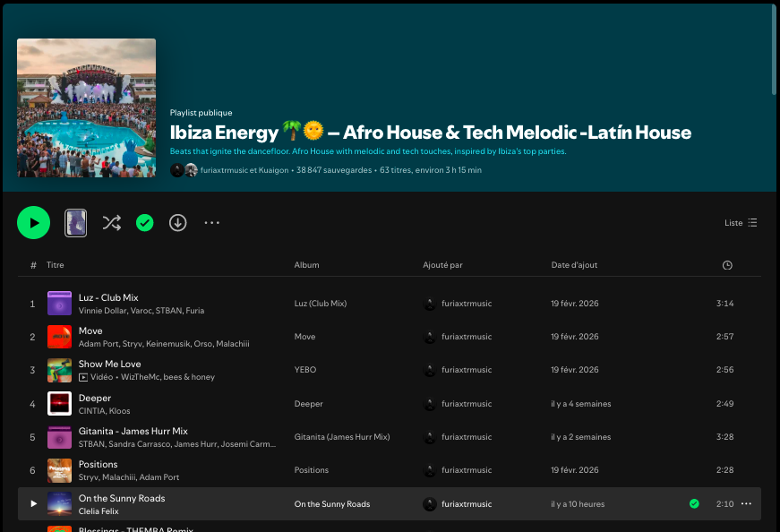Start playing the Ibiza Energy playlist
Screen dimensions: 780x532
pyautogui.click(x=33, y=222)
